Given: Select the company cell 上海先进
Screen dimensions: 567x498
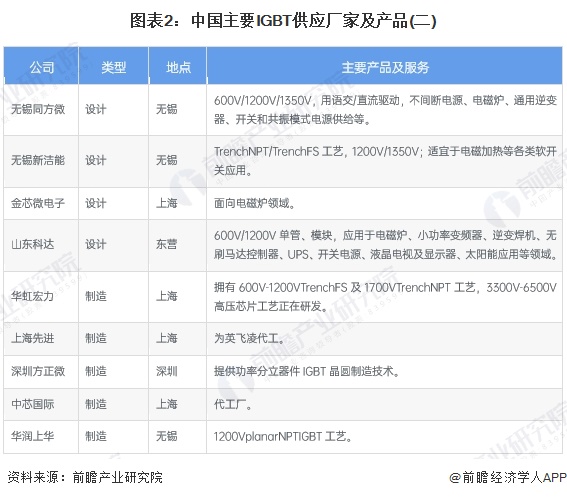Looking at the screenshot, I should pos(33,338).
